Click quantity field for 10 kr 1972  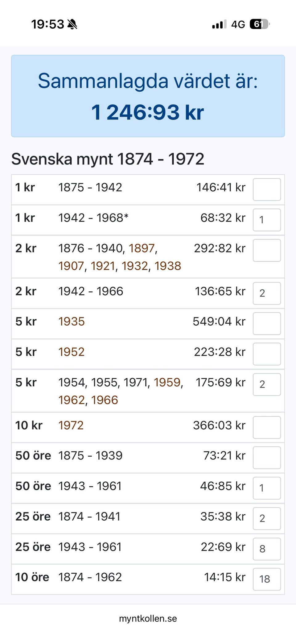pyautogui.click(x=267, y=427)
